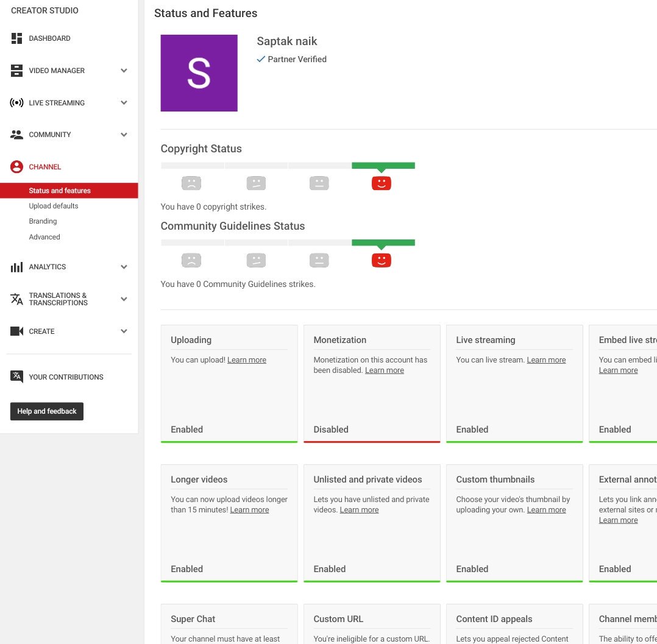Image resolution: width=657 pixels, height=644 pixels.
Task: Click the Content ID appeals card title
Action: pos(494,619)
